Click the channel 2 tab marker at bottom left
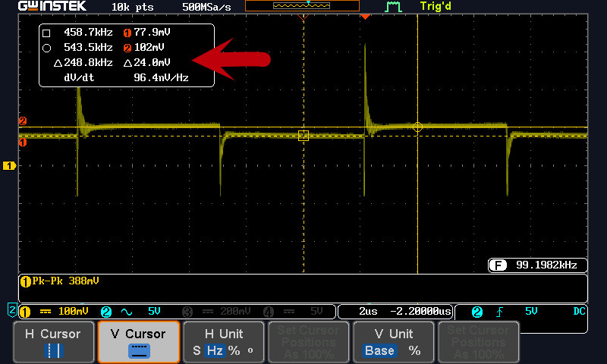 click(12, 309)
